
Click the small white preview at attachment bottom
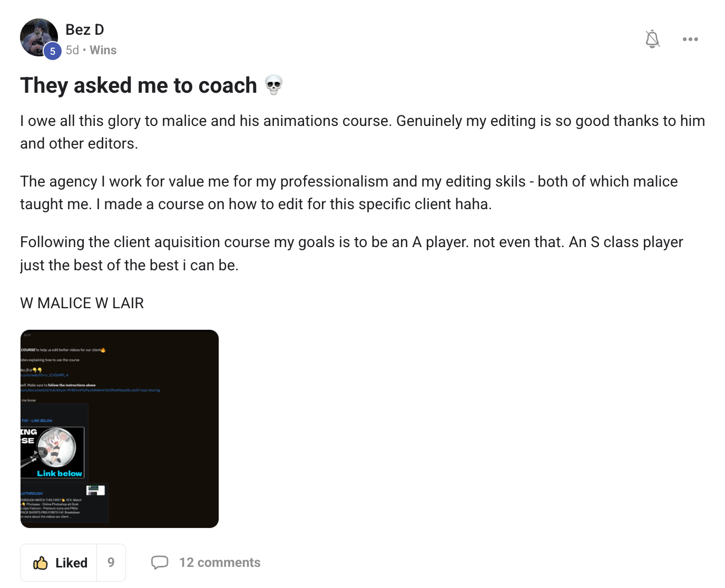95,491
